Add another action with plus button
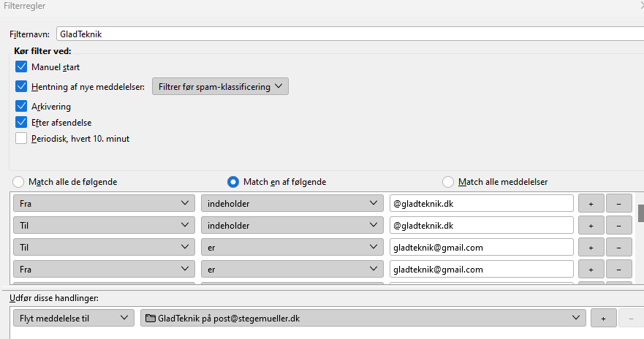This screenshot has height=339, width=644. [x=603, y=318]
